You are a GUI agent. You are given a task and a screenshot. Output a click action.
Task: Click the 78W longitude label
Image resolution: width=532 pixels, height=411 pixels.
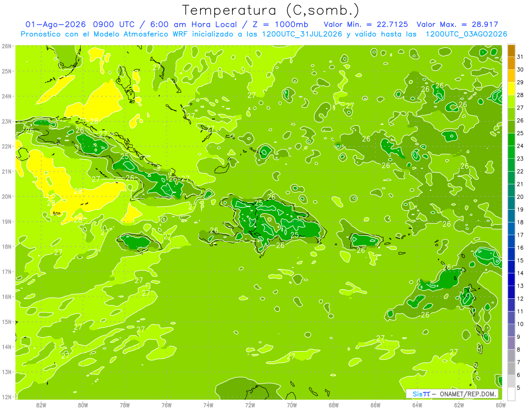pyautogui.click(x=125, y=404)
